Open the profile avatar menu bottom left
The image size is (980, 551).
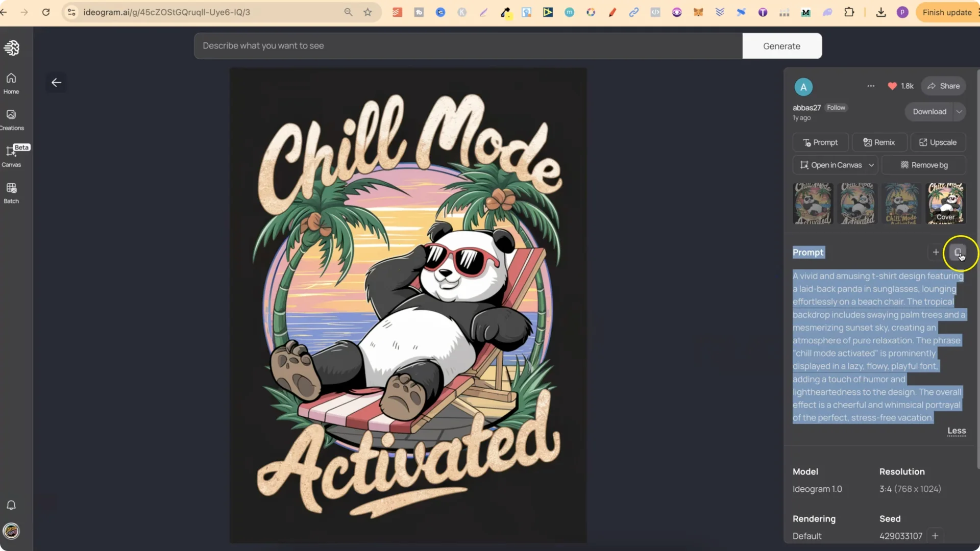click(x=11, y=532)
